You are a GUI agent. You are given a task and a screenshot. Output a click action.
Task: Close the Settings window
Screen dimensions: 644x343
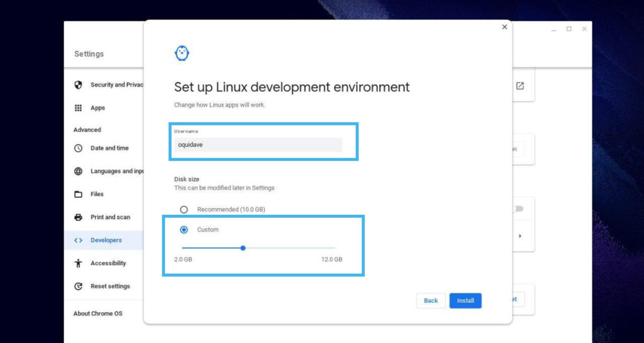(584, 29)
